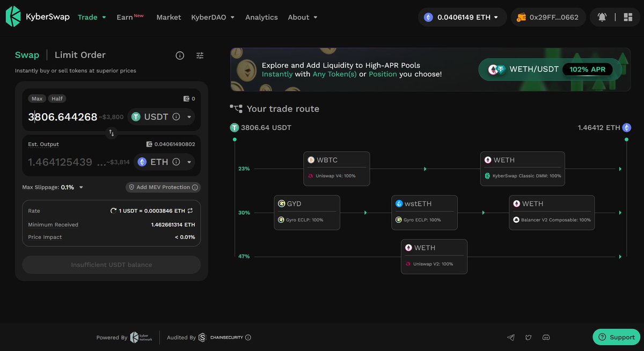644x351 pixels.
Task: Open Discord icon in footer
Action: point(546,338)
